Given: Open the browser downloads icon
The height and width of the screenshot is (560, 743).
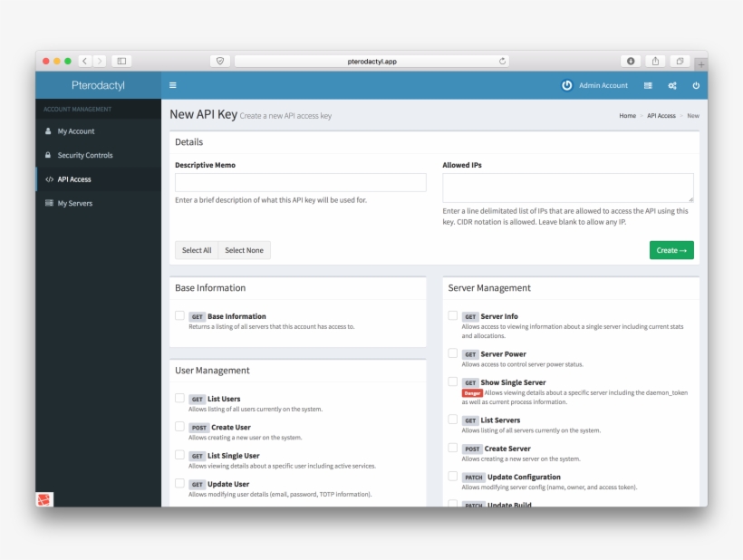Looking at the screenshot, I should point(631,61).
